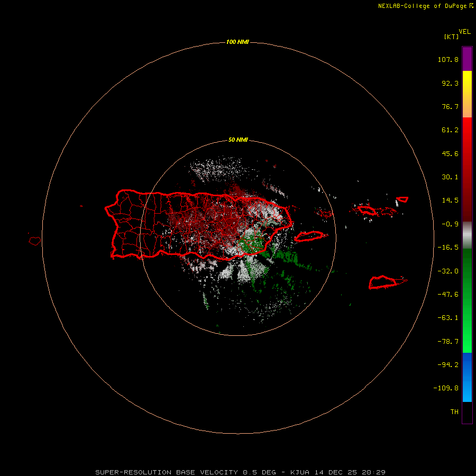Click the 50 NMI range ring label
The image size is (476, 476).
[238, 140]
